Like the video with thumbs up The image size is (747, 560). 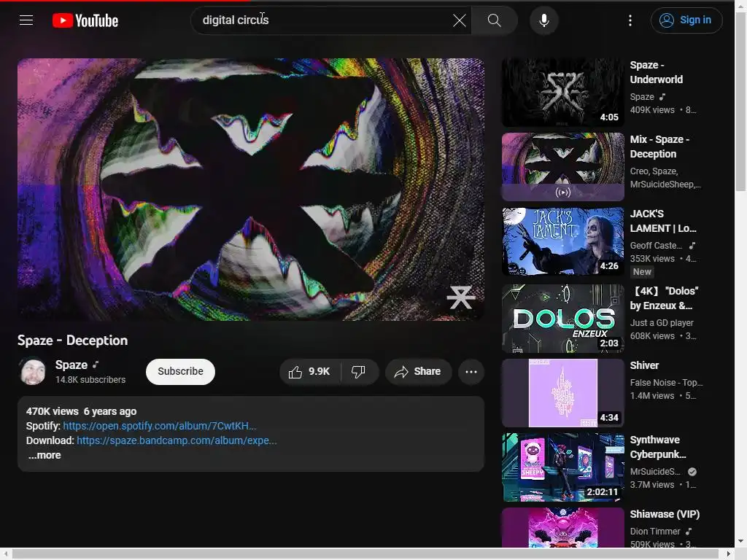point(309,371)
